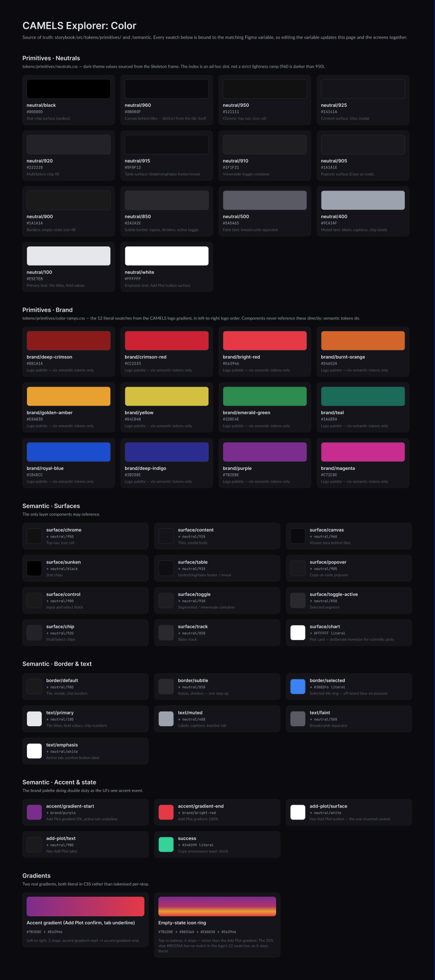Select the #121111 hex value
The width and height of the screenshot is (435, 980).
(231, 112)
